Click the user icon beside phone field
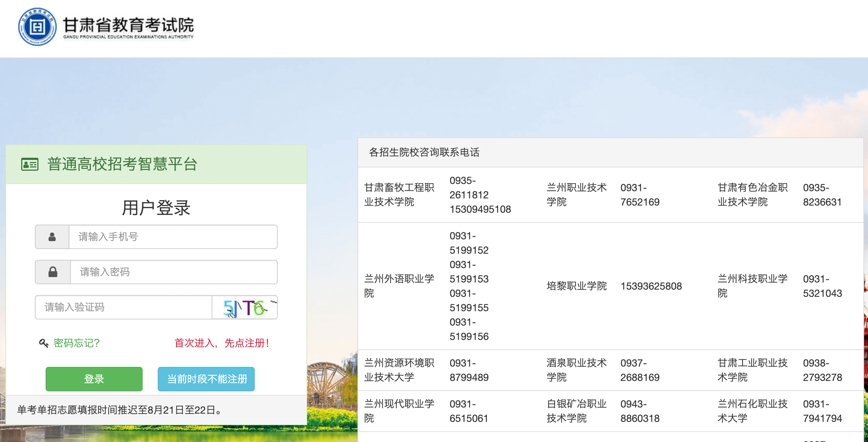Viewport: 868px width, 442px height. point(52,237)
